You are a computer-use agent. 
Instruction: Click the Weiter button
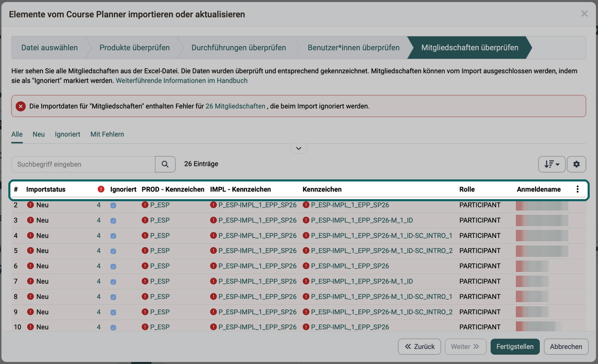[x=465, y=346]
